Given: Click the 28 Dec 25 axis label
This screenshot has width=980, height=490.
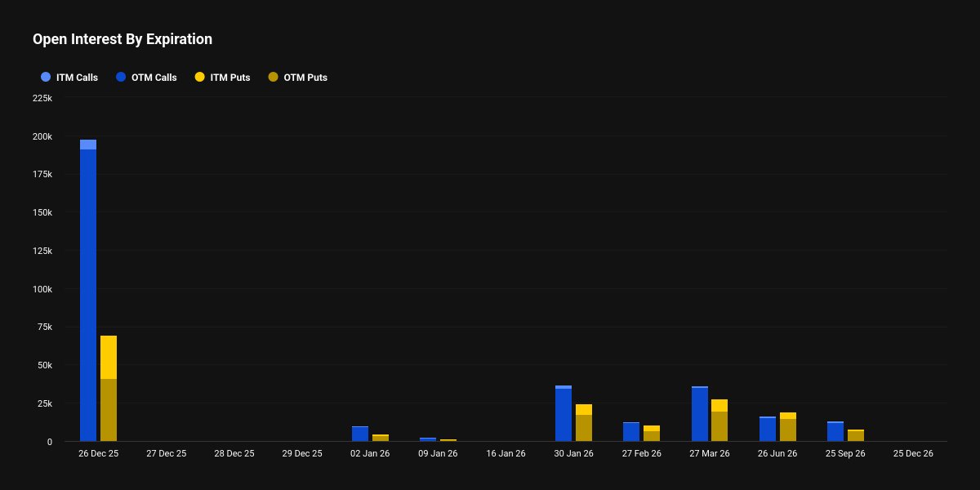Looking at the screenshot, I should pos(234,453).
